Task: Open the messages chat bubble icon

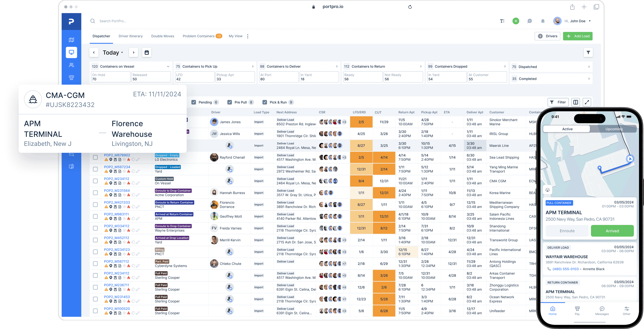Action: (x=530, y=21)
